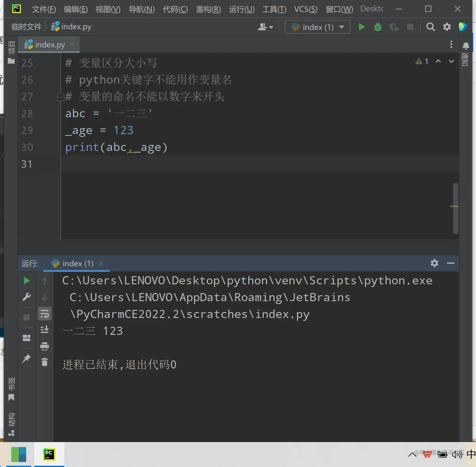Click the 临时文件 breadcrumb
476x467 pixels.
[26, 27]
